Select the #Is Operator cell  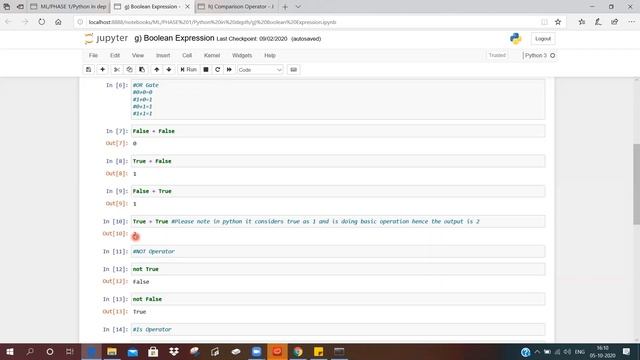(338, 329)
